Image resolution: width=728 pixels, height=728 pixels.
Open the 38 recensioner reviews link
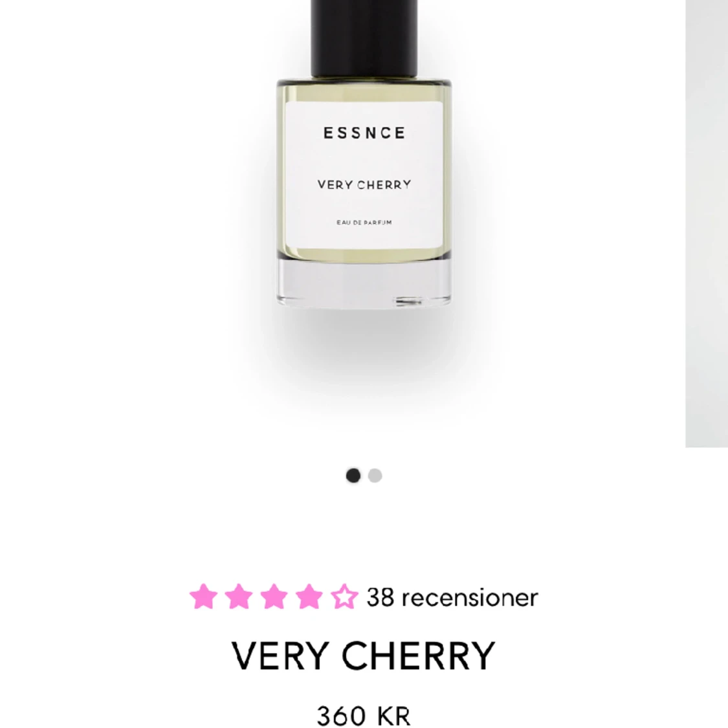pos(452,597)
